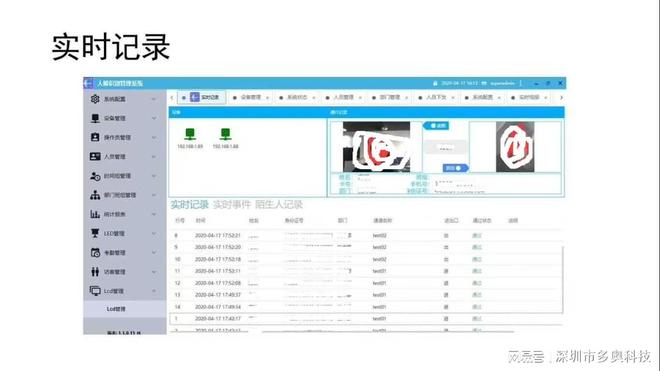The width and height of the screenshot is (660, 371).
Task: Expand the 统计报表 chevron
Action: (154, 214)
